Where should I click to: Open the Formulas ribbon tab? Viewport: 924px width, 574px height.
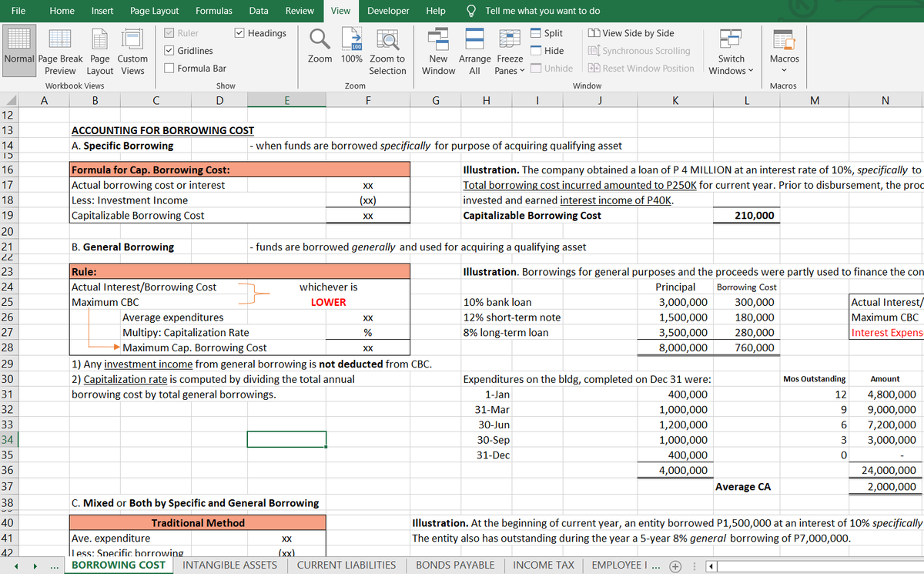(x=214, y=11)
